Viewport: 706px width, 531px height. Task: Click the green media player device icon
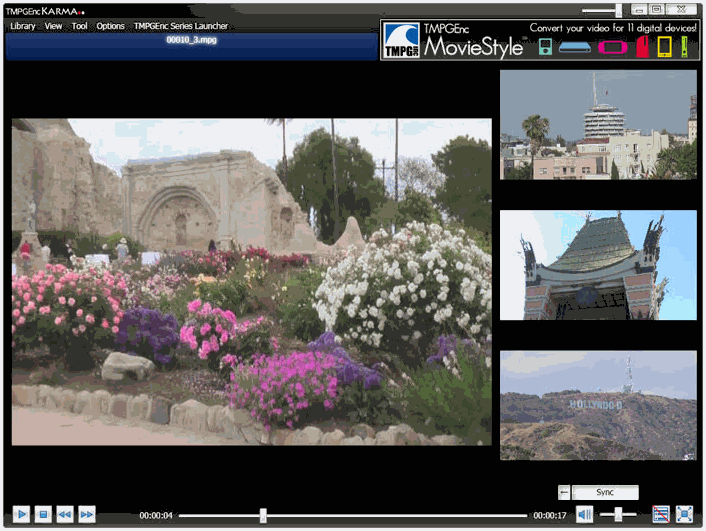545,47
